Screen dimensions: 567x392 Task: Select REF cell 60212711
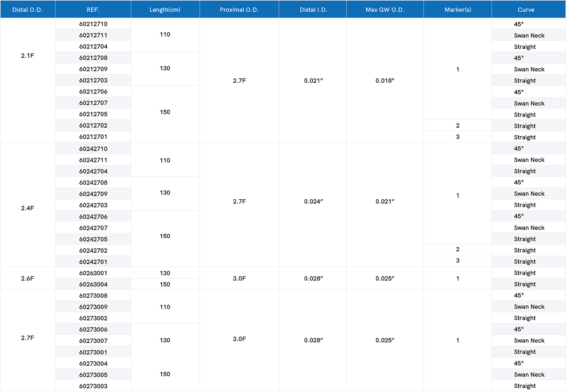click(93, 35)
